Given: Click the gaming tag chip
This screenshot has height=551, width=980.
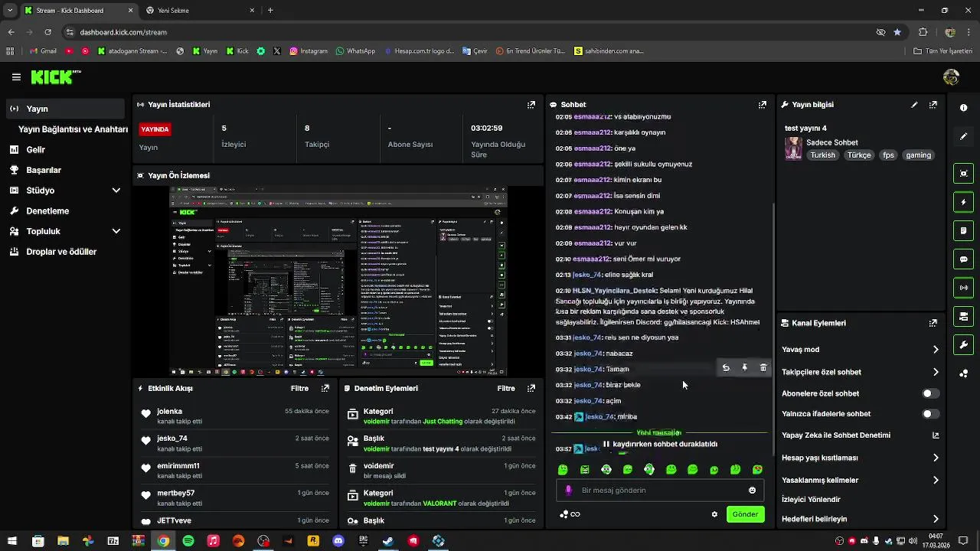Looking at the screenshot, I should (x=918, y=155).
